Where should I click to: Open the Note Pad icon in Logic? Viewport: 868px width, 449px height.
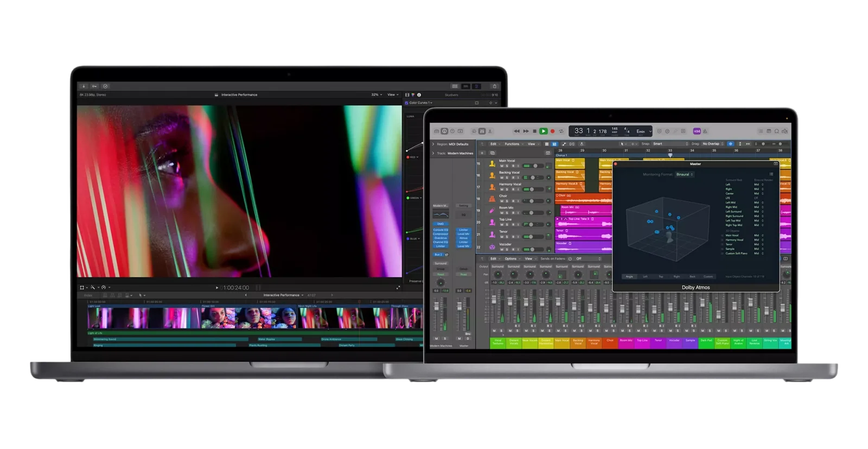tap(769, 131)
